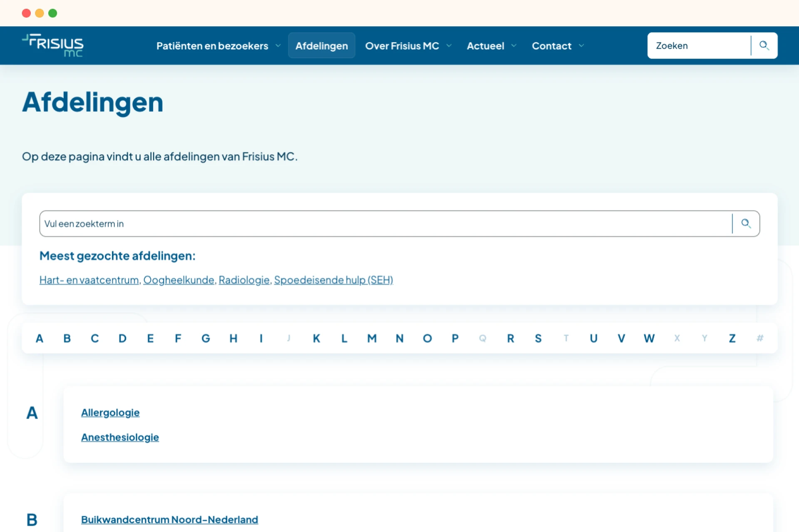The width and height of the screenshot is (799, 532).
Task: Jump to letter S in alphabet bar
Action: [x=538, y=338]
